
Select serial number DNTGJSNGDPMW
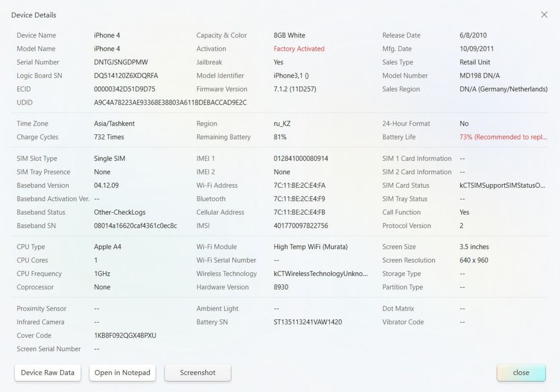coord(121,62)
